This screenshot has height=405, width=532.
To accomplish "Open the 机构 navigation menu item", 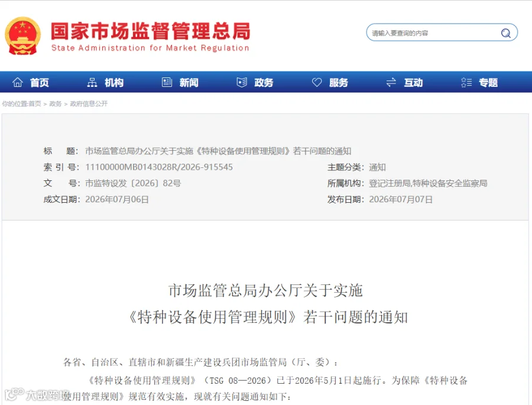I will point(114,83).
